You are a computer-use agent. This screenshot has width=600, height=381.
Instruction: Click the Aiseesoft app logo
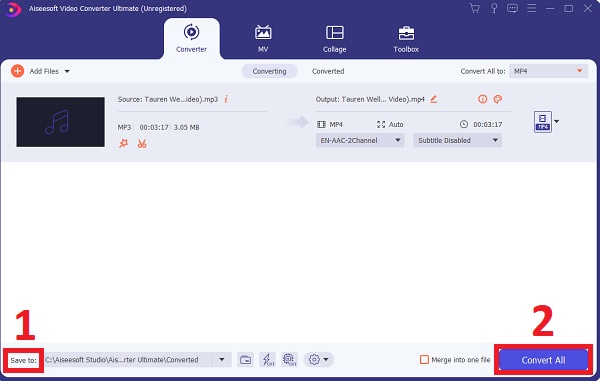tap(13, 9)
